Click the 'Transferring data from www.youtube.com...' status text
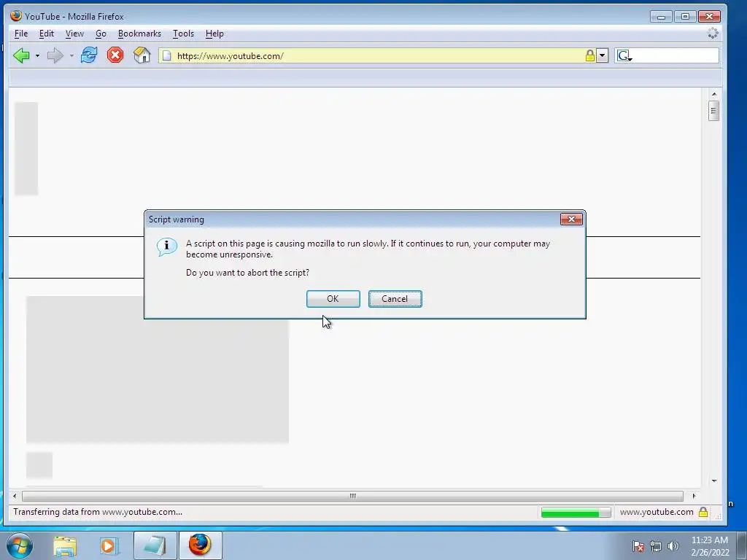Screen dimensions: 747x560 tap(98, 512)
